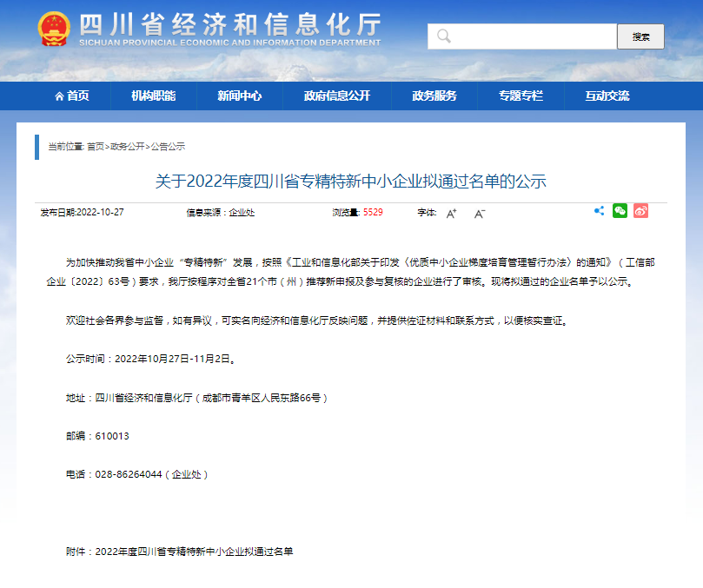703x588 pixels.
Task: Share article via red Weibo icon
Action: pyautogui.click(x=640, y=211)
